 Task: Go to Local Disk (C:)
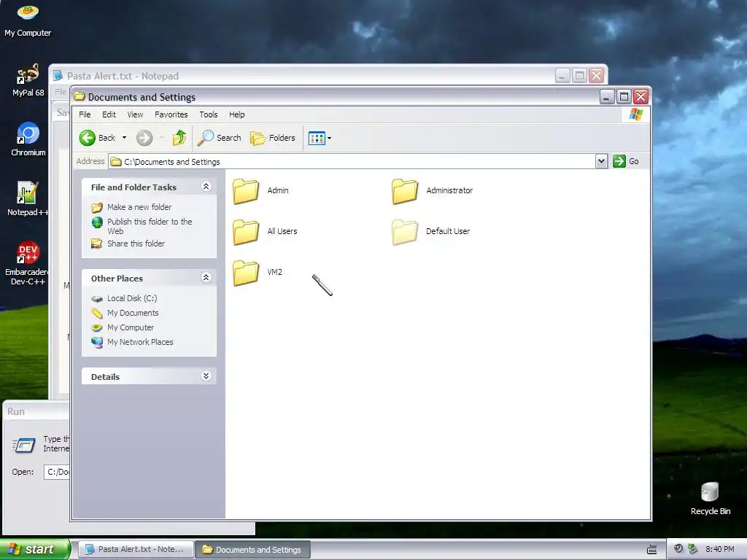pyautogui.click(x=132, y=298)
